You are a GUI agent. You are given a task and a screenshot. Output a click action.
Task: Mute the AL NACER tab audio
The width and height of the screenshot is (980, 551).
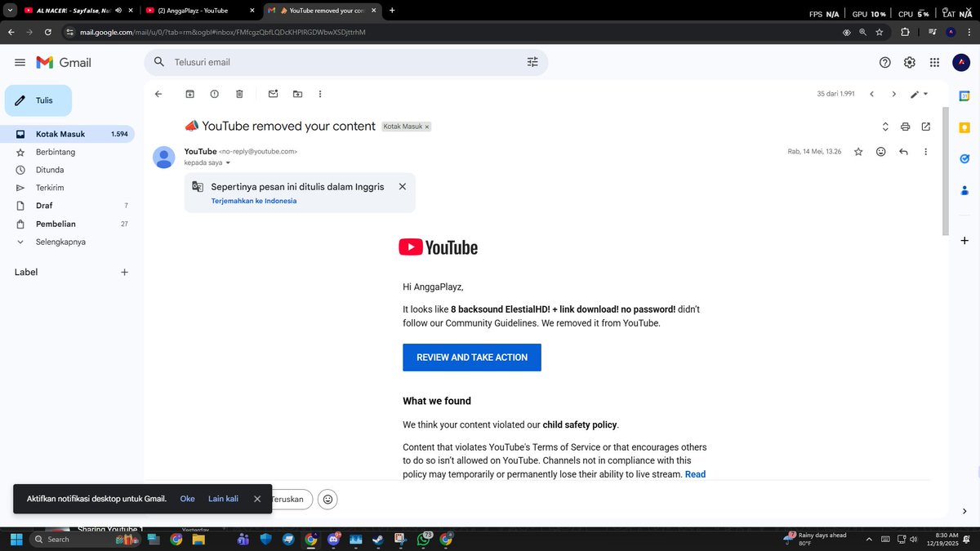tap(118, 11)
